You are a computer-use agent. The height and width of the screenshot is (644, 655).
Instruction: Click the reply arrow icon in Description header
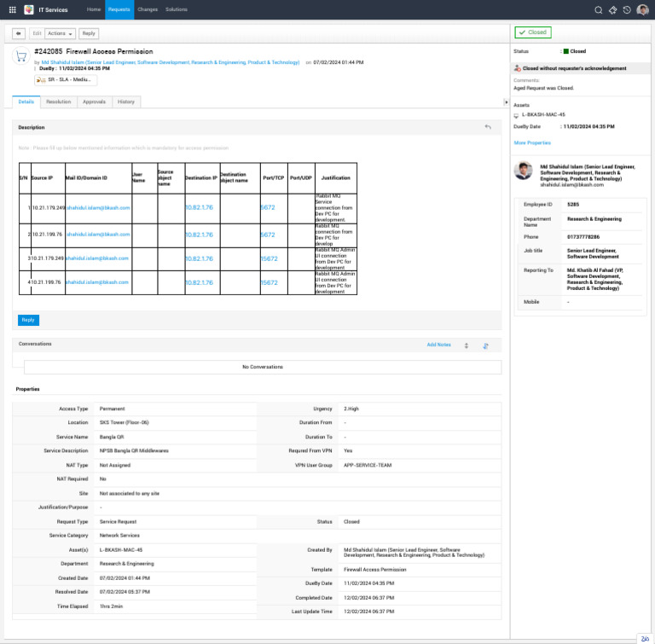(x=488, y=127)
